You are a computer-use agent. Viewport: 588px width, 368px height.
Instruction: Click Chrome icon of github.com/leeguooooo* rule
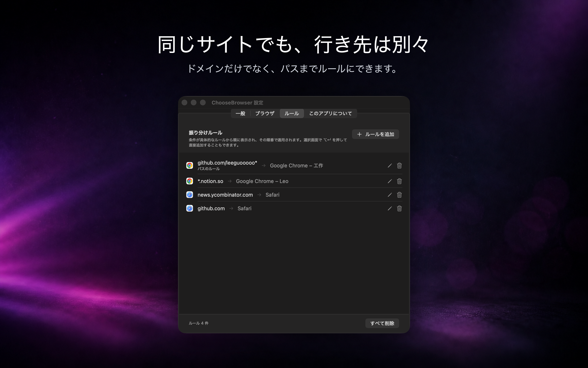point(189,166)
